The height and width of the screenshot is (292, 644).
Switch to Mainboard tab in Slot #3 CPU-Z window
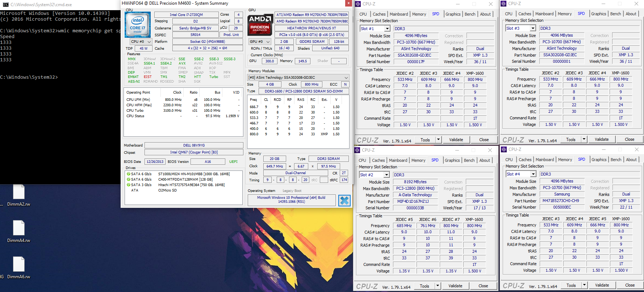click(544, 14)
